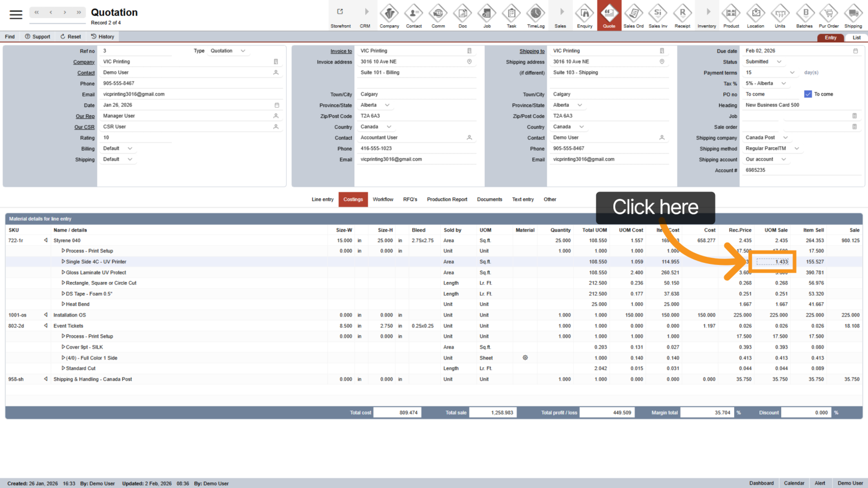
Task: Click the highlighted UOM Sale 1.433 field
Action: coord(773,262)
